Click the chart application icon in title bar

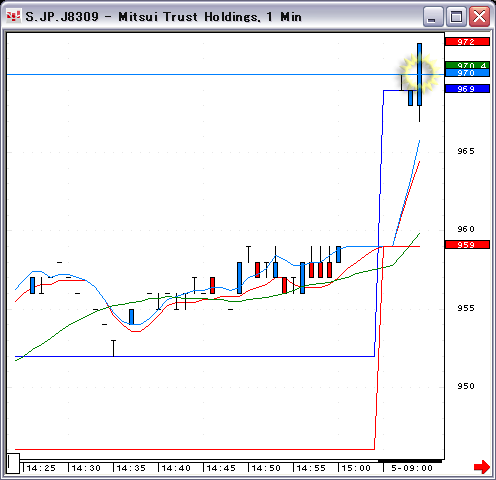[x=13, y=16]
